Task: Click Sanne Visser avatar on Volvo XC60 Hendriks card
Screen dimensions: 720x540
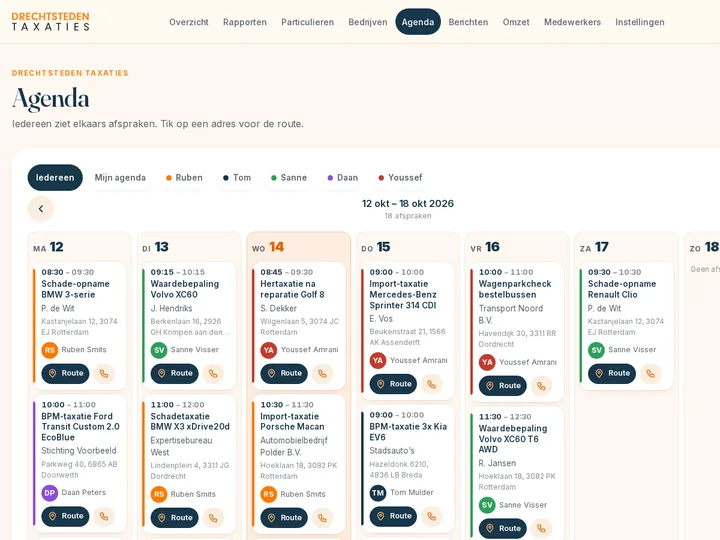Action: click(x=159, y=350)
